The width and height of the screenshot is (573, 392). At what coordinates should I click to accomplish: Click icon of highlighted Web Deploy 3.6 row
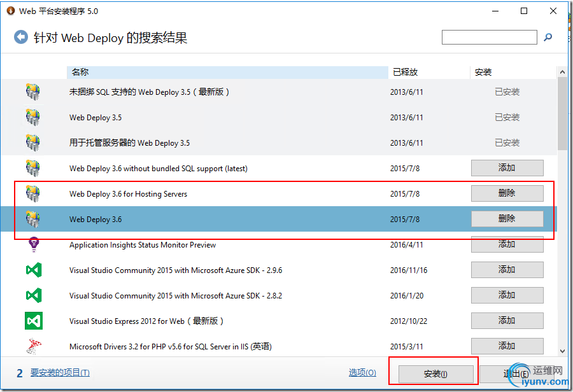(x=33, y=219)
